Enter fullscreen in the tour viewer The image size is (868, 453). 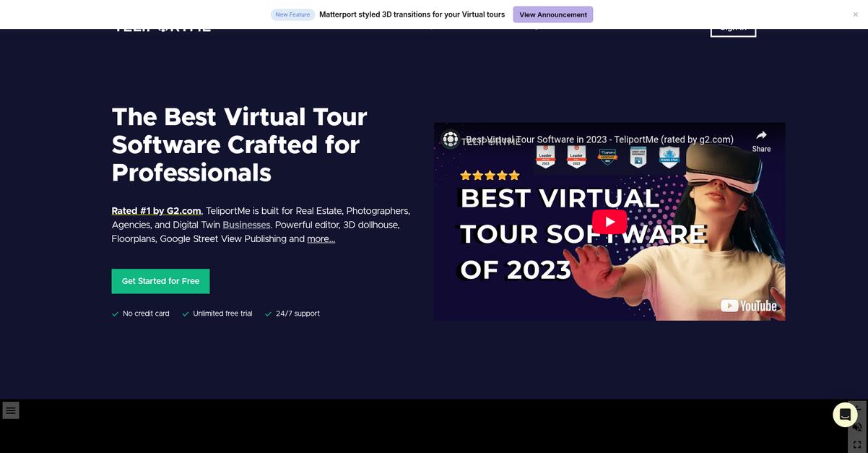[x=857, y=444]
